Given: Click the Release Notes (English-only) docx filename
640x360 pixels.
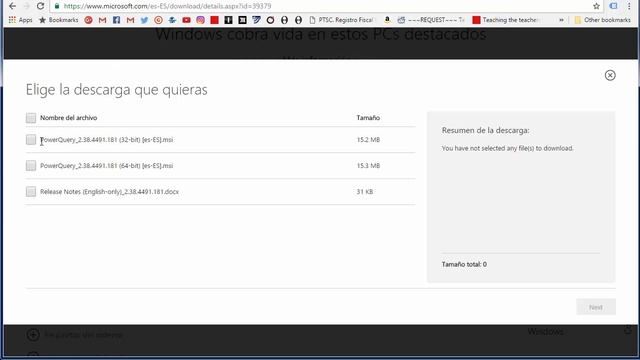Looking at the screenshot, I should point(109,191).
